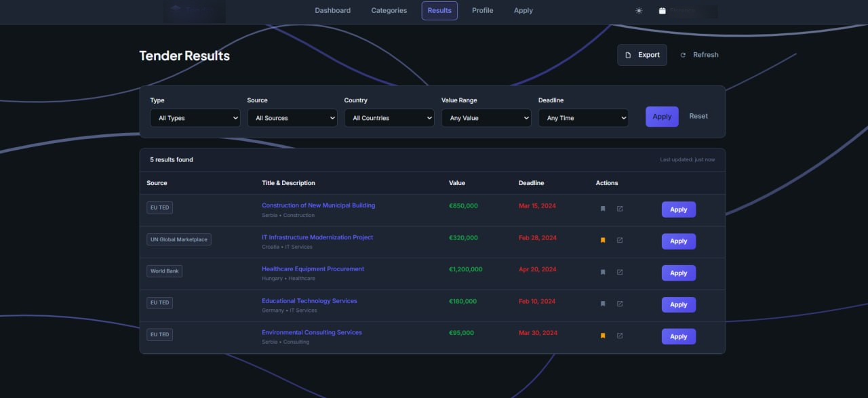Open Healthcare Equipment Procurement in external link

pos(620,272)
